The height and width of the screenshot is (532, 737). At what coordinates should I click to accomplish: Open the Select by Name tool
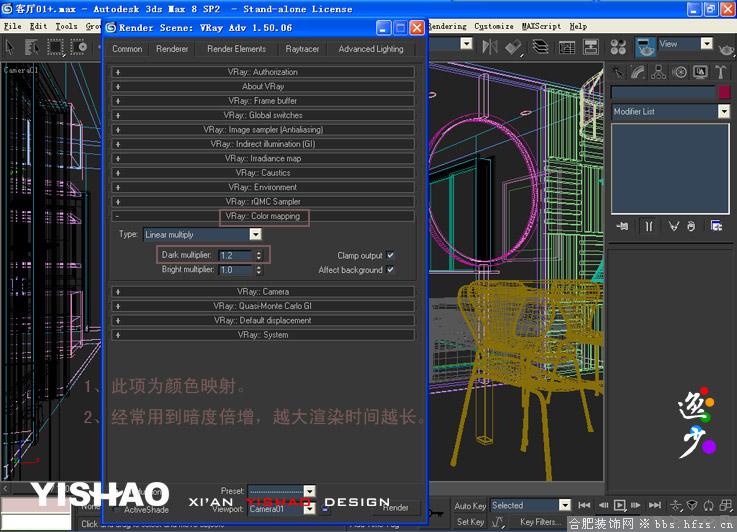coord(32,47)
